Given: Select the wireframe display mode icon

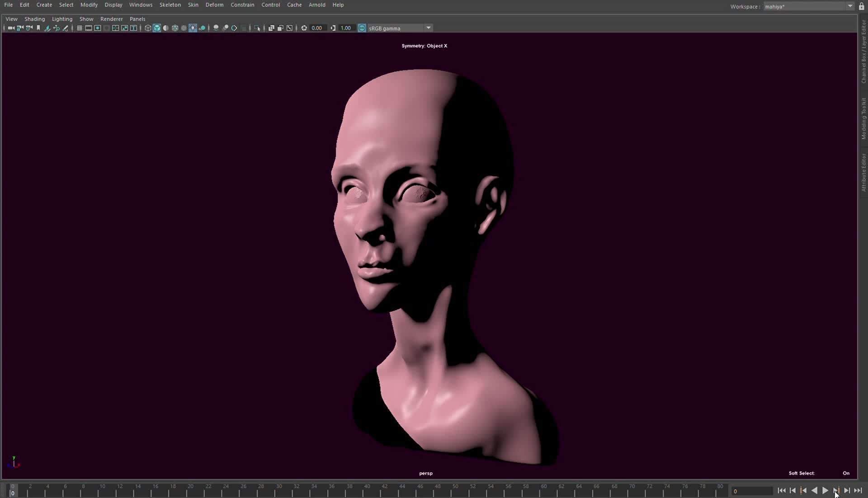Looking at the screenshot, I should click(148, 28).
